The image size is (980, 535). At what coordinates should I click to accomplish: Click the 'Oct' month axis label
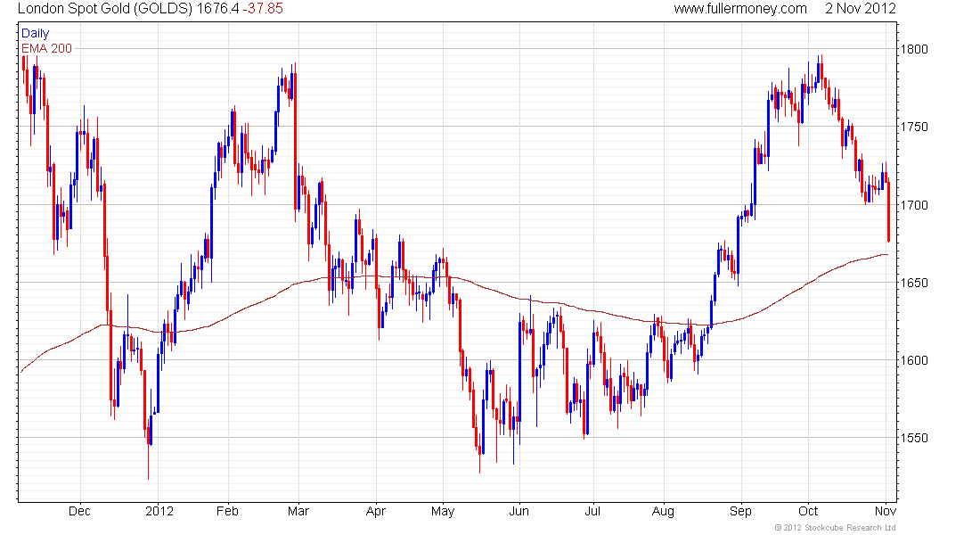808,511
